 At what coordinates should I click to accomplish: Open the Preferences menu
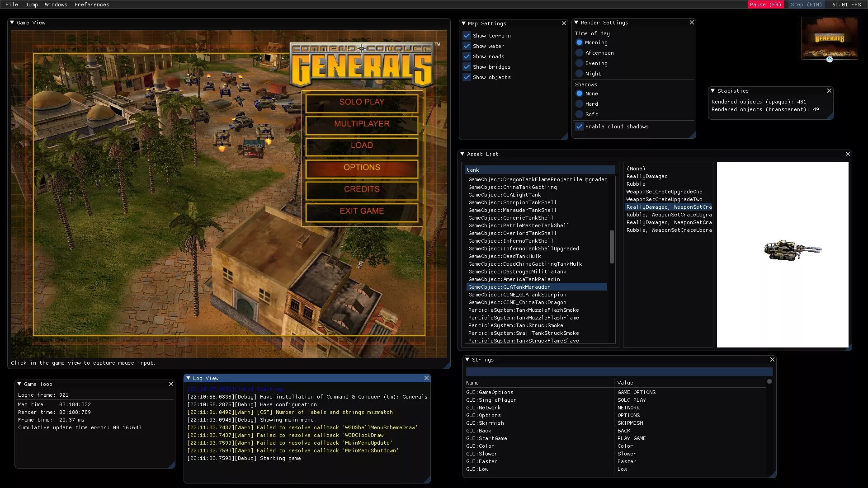(92, 5)
